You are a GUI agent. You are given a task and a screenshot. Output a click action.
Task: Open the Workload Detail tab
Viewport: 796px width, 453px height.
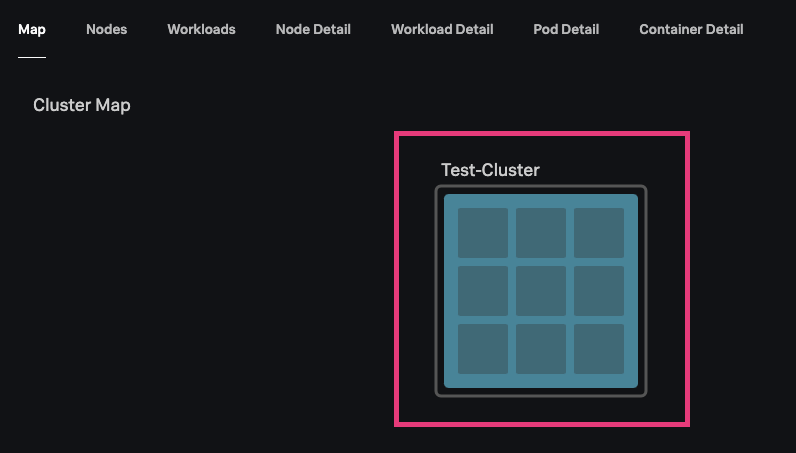442,29
